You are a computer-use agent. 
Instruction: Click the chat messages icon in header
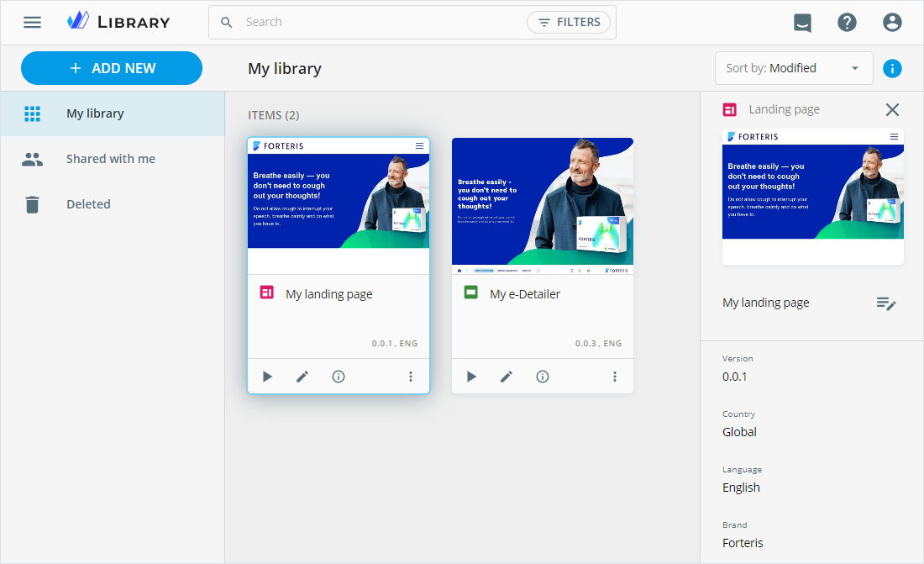(x=802, y=23)
